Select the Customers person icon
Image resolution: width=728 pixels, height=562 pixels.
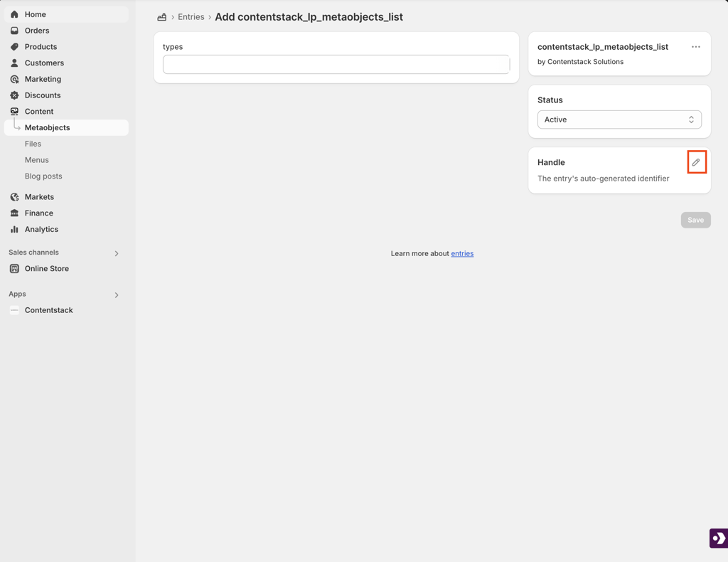pyautogui.click(x=14, y=63)
